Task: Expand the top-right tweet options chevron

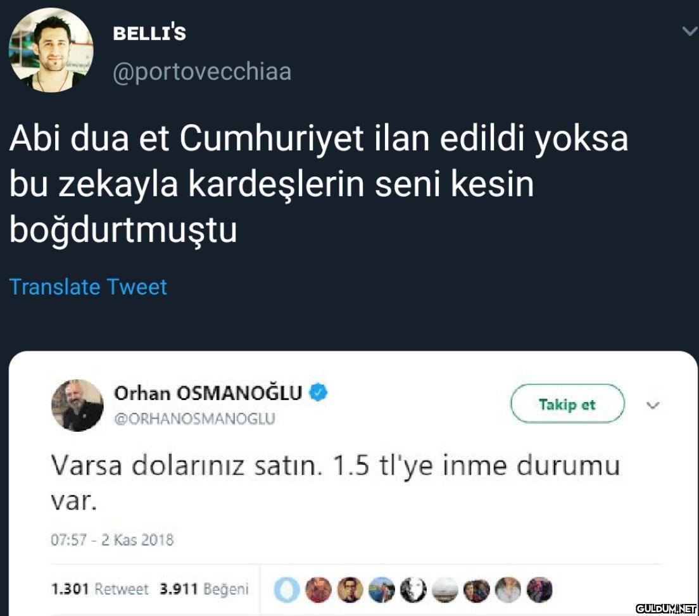Action: (x=689, y=31)
